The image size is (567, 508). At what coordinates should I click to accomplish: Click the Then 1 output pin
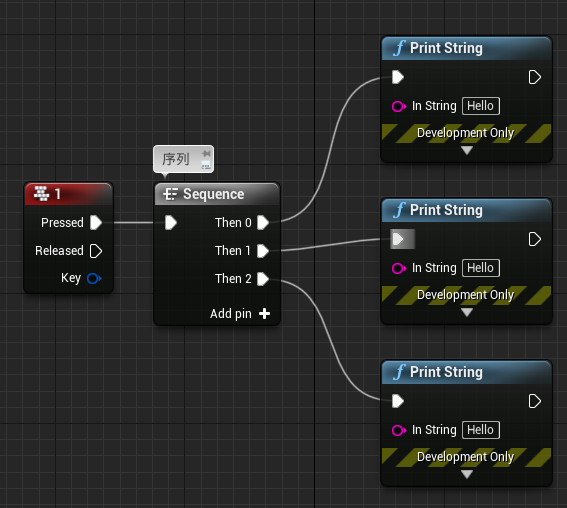pyautogui.click(x=263, y=251)
